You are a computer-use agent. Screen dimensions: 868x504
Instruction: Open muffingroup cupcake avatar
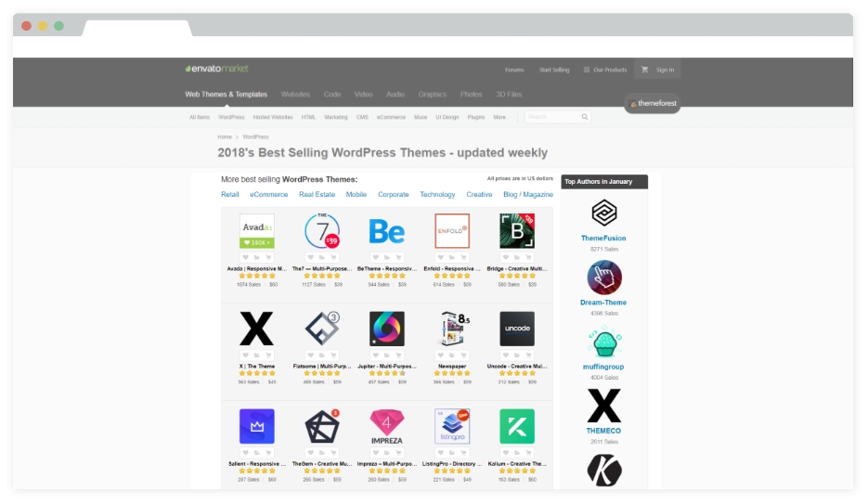[604, 342]
